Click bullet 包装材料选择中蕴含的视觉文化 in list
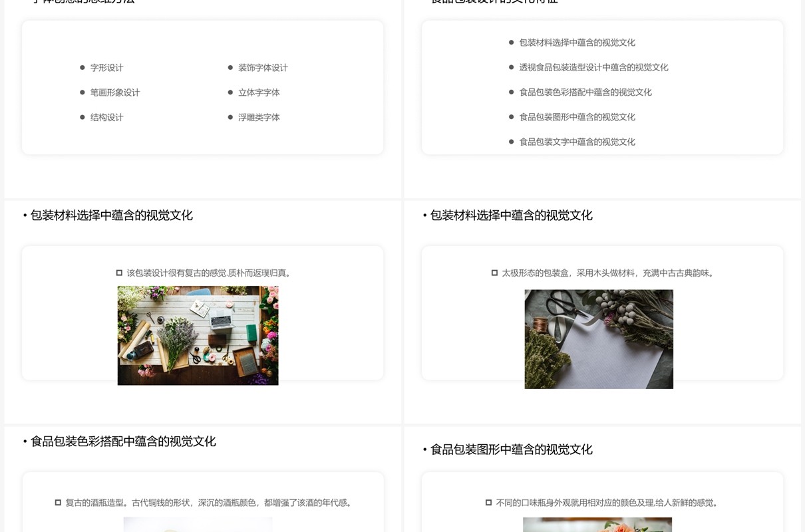Viewport: 805px width, 532px height. click(x=577, y=43)
